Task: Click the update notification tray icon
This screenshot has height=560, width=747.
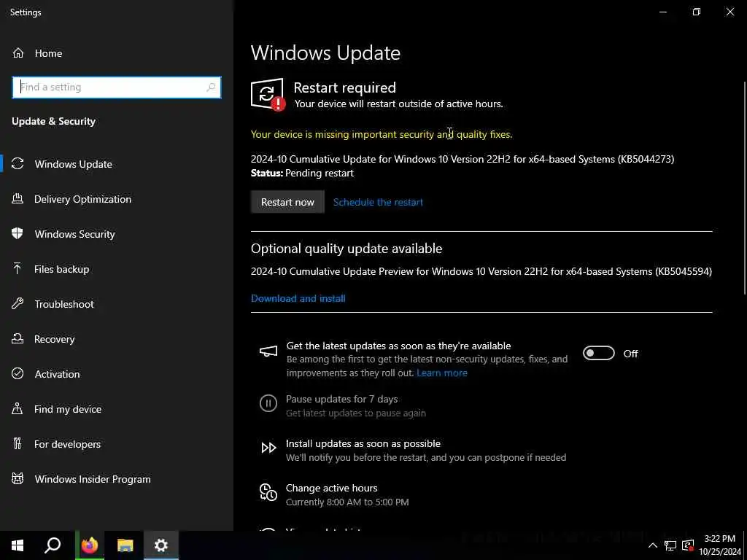Action: pos(688,545)
